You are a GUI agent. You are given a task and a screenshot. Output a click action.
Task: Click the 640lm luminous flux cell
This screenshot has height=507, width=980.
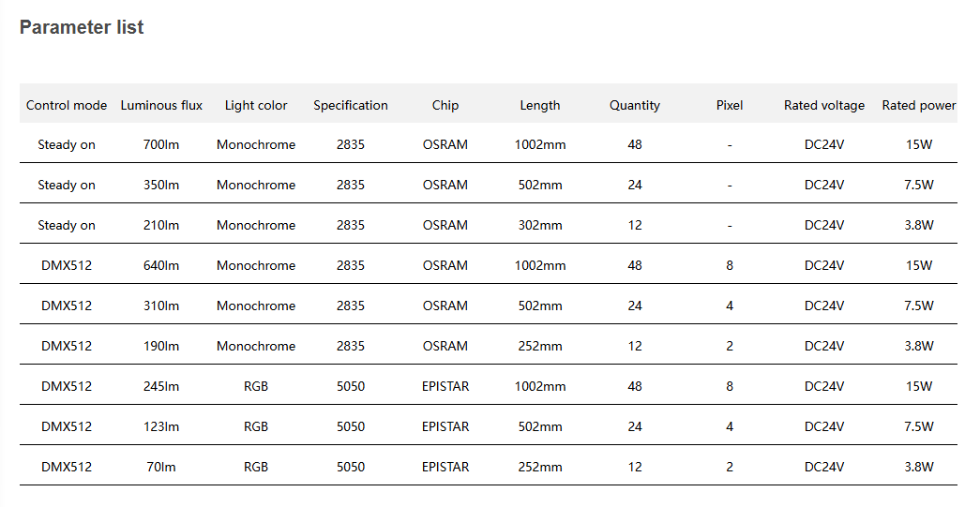(x=161, y=266)
